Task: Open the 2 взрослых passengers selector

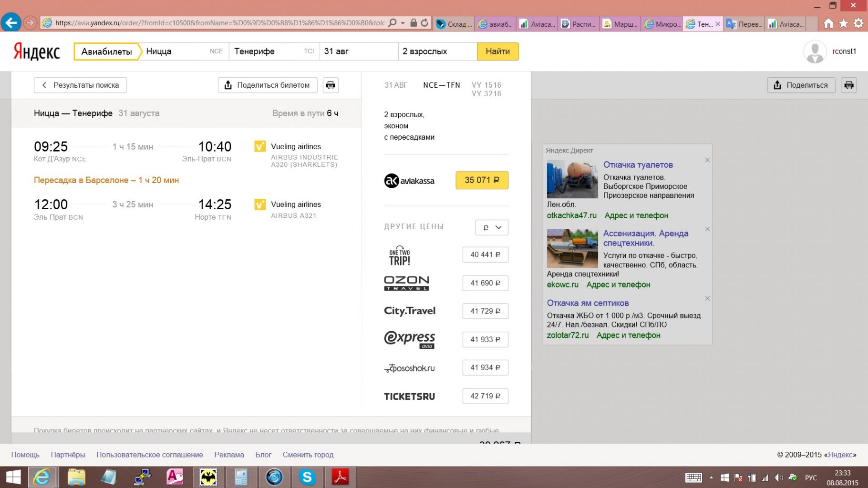Action: pyautogui.click(x=438, y=51)
